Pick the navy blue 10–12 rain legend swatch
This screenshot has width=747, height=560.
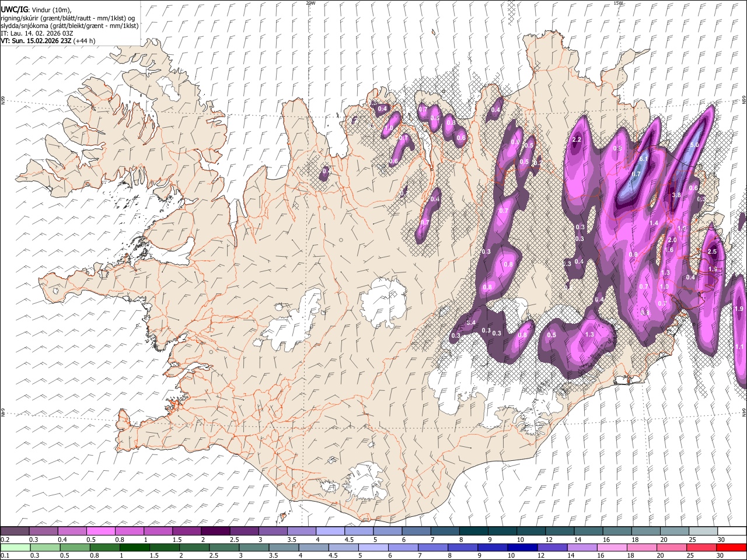522,547
